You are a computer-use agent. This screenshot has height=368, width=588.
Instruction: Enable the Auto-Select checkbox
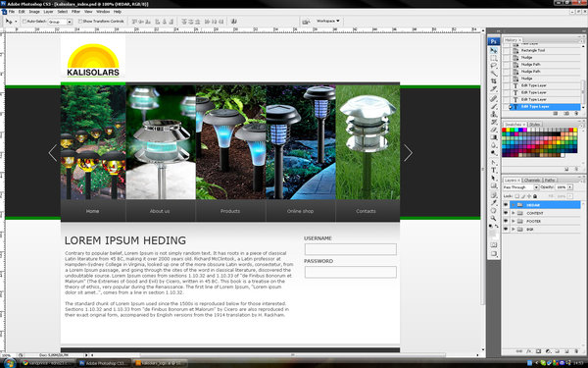(x=24, y=22)
